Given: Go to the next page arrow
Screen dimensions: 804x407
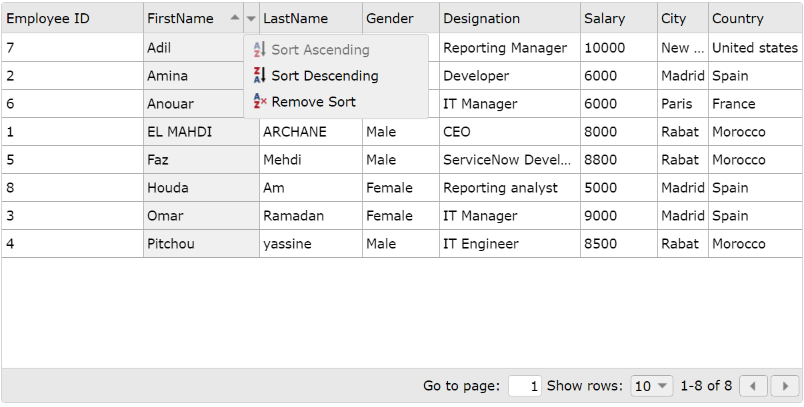Looking at the screenshot, I should [x=786, y=386].
